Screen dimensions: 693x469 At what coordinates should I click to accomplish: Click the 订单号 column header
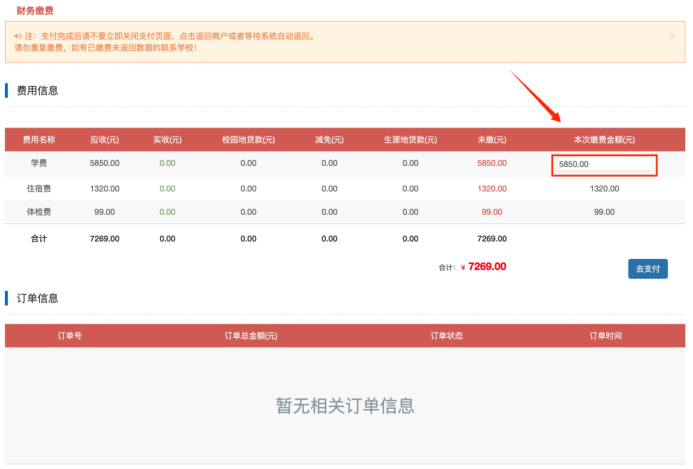[69, 336]
